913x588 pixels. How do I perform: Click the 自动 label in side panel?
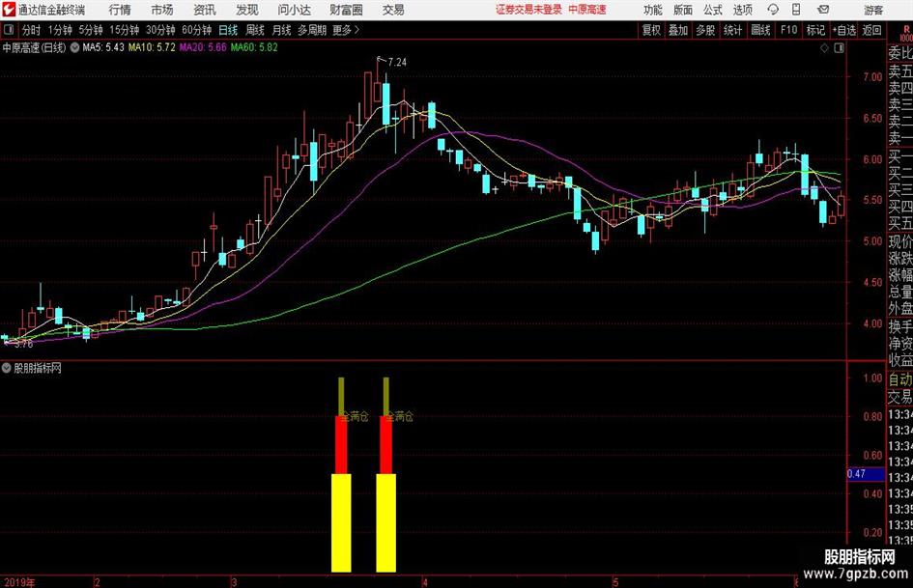[x=900, y=380]
